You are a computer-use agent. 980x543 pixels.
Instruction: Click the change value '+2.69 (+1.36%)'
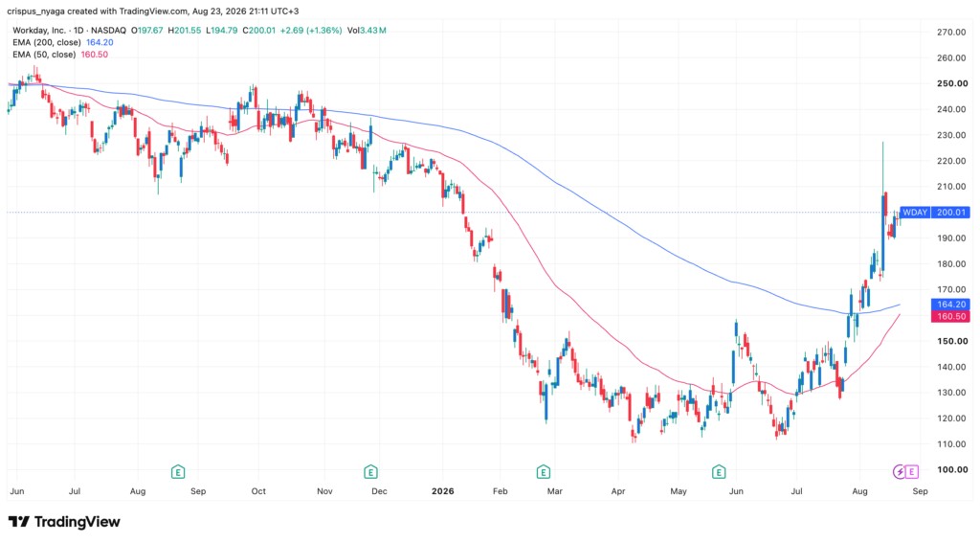click(x=311, y=30)
